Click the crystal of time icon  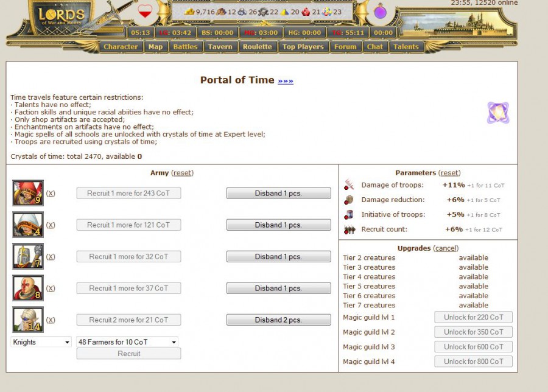[497, 113]
